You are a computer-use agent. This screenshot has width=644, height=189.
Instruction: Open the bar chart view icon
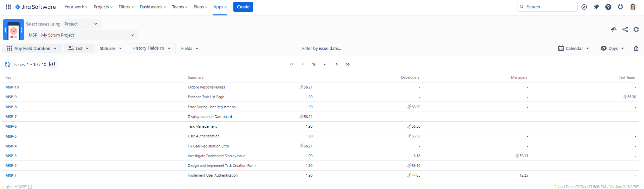52,64
